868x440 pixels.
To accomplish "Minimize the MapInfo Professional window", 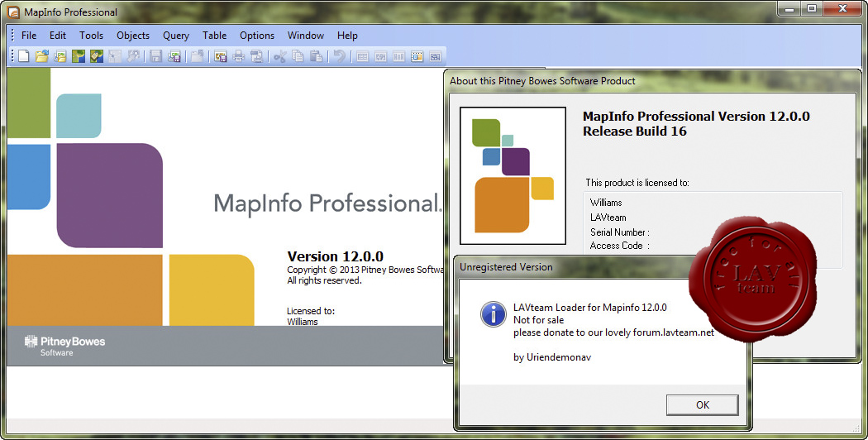I will [x=789, y=8].
